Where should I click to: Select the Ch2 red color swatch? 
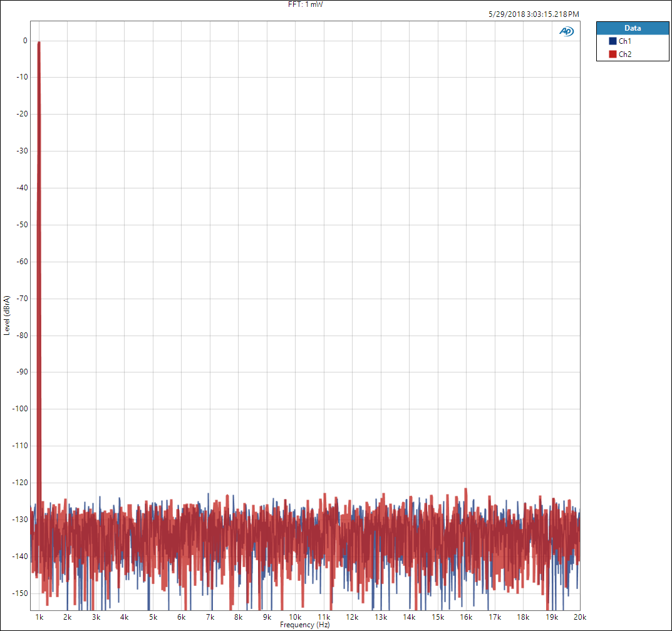coord(613,54)
